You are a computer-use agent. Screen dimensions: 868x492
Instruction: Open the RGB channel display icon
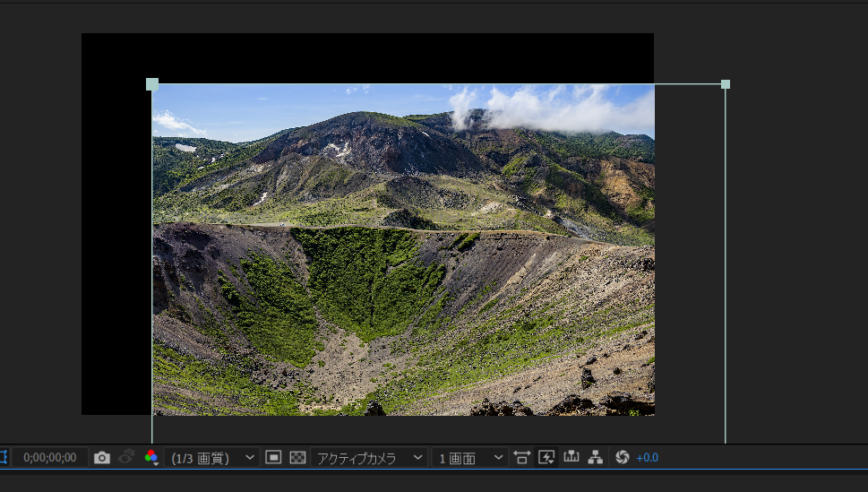[x=151, y=457]
